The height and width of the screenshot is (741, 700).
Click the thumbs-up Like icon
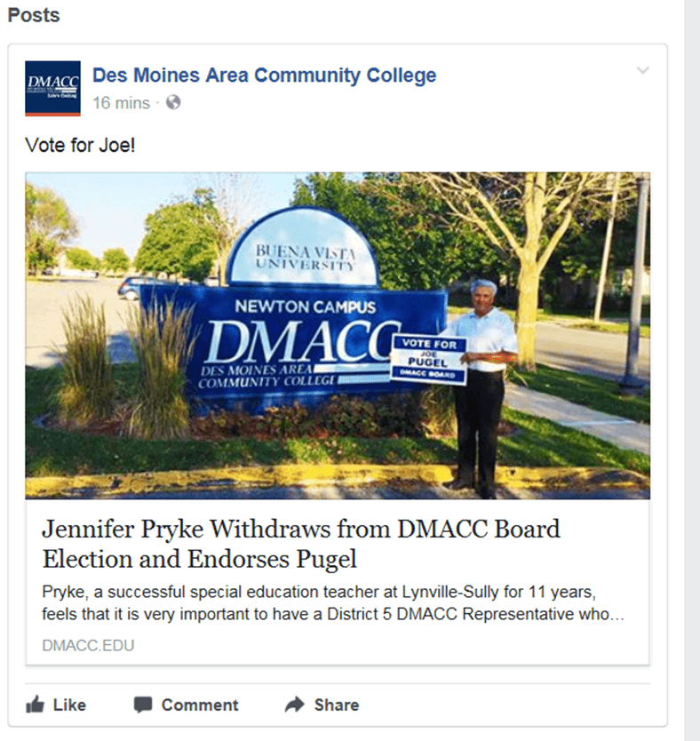tap(35, 705)
